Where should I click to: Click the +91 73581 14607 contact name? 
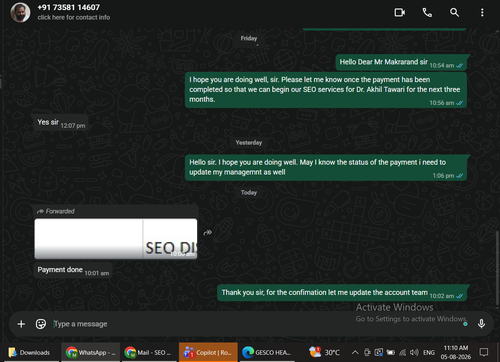click(x=68, y=7)
